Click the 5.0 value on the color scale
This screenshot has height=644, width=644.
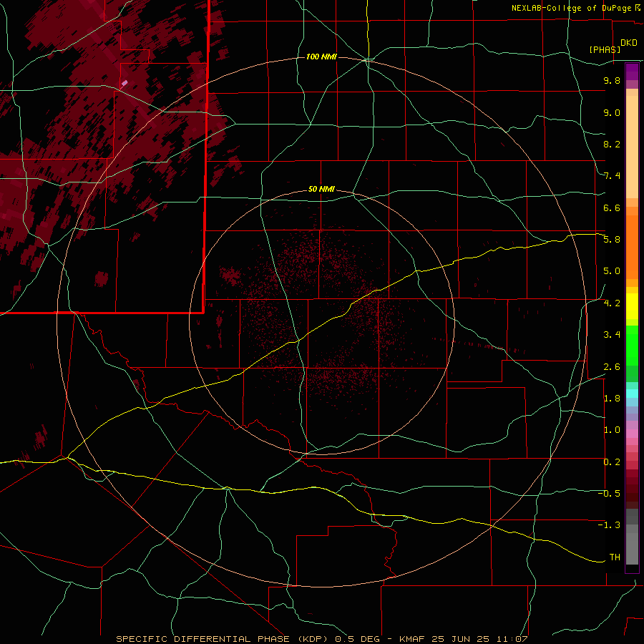(612, 271)
